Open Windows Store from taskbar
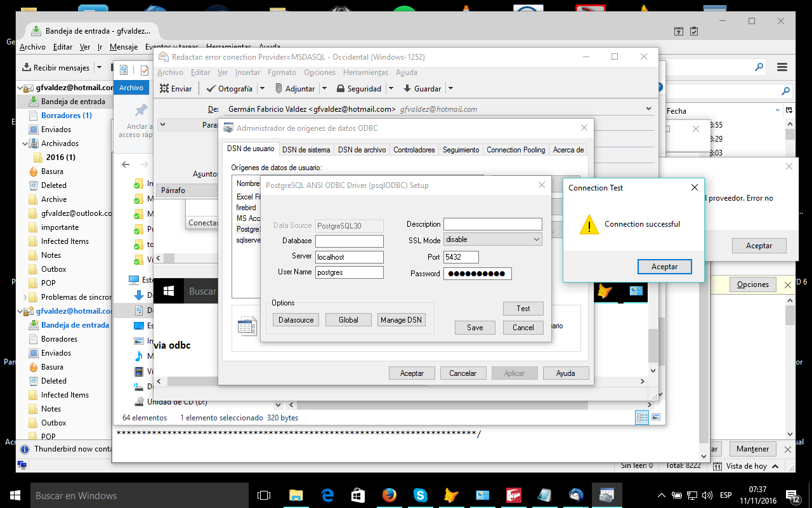Screen dimensions: 812x508 point(358,495)
